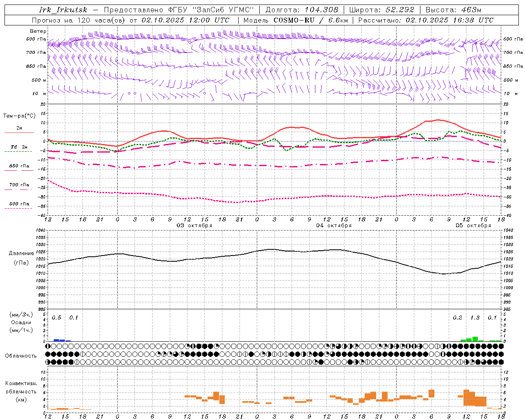This screenshot has height=420, width=525.
Task: Click the Осадки precipitation label
Action: 21,322
